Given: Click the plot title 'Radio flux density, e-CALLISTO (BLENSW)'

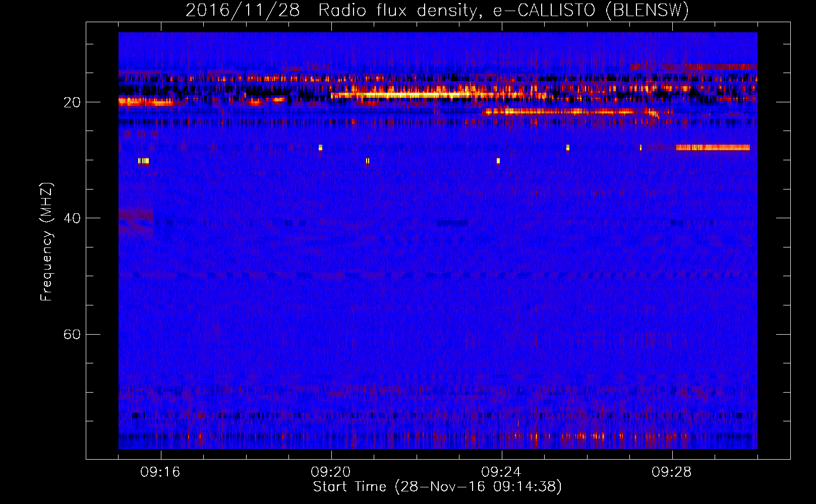Looking at the screenshot, I should point(503,10).
